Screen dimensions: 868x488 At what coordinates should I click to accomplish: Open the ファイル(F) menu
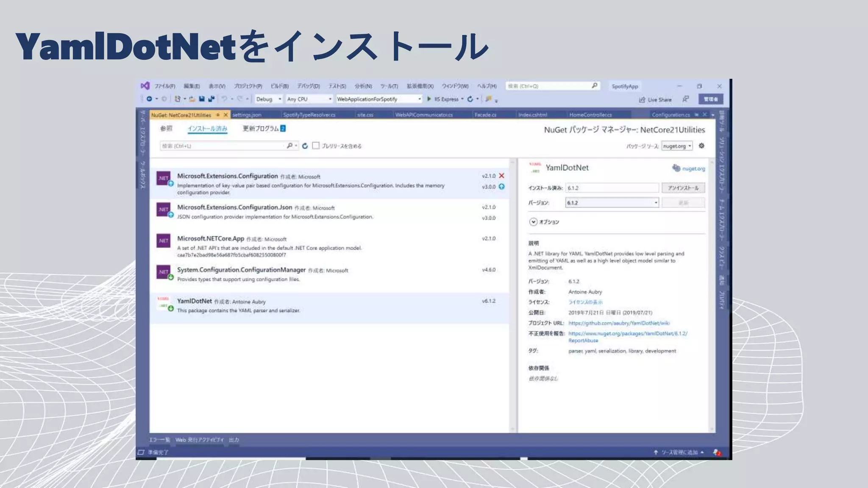click(x=165, y=86)
